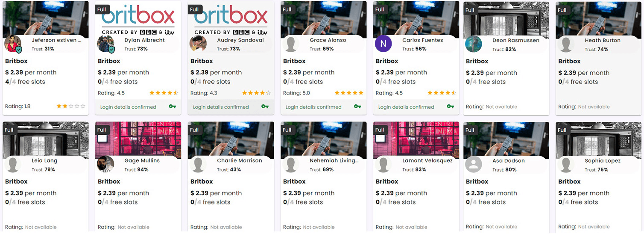Image resolution: width=644 pixels, height=234 pixels.
Task: Open Heath Burton's profile name
Action: point(603,41)
